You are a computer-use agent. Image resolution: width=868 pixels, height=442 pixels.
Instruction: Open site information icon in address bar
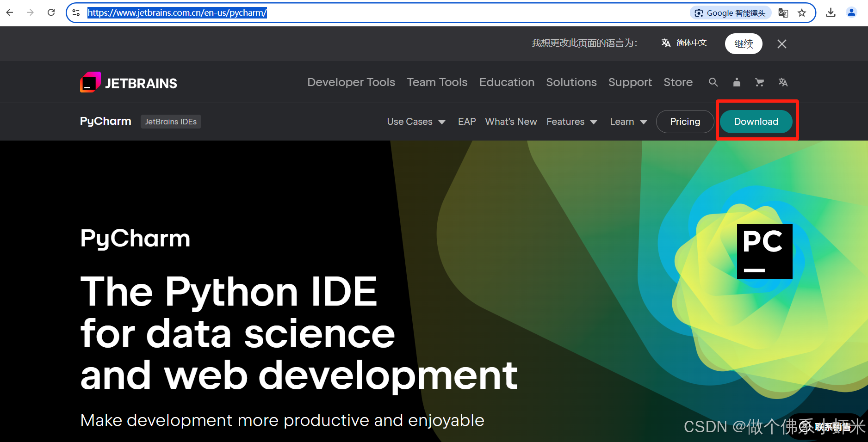[76, 13]
